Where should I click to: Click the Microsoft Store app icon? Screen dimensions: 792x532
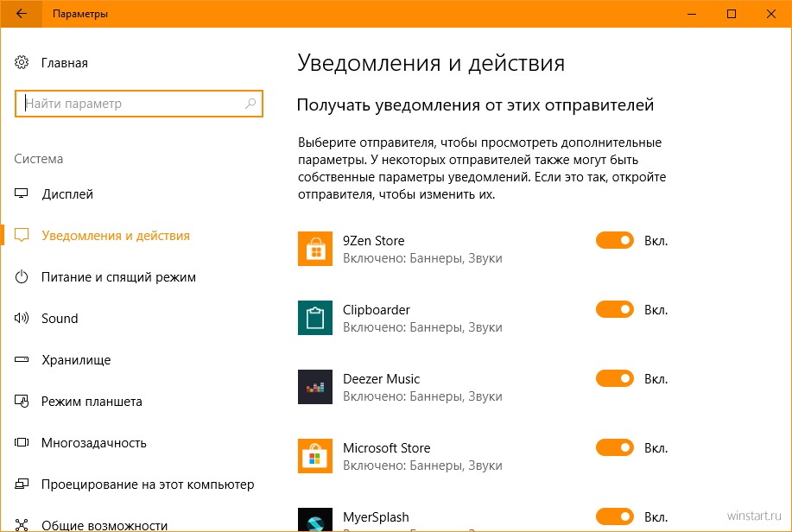(315, 456)
